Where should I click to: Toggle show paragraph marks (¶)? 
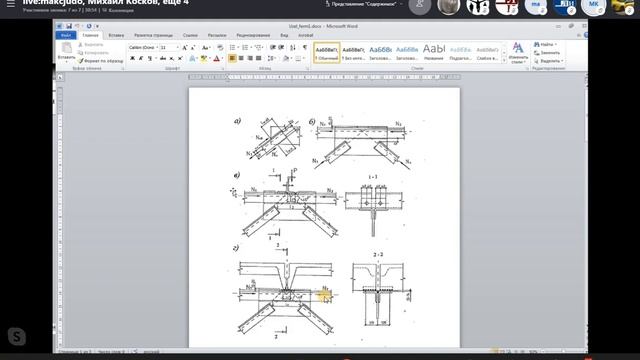(x=304, y=48)
